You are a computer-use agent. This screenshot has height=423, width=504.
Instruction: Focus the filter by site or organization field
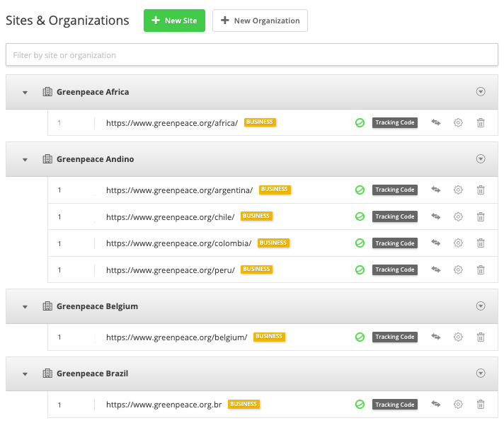[x=252, y=55]
